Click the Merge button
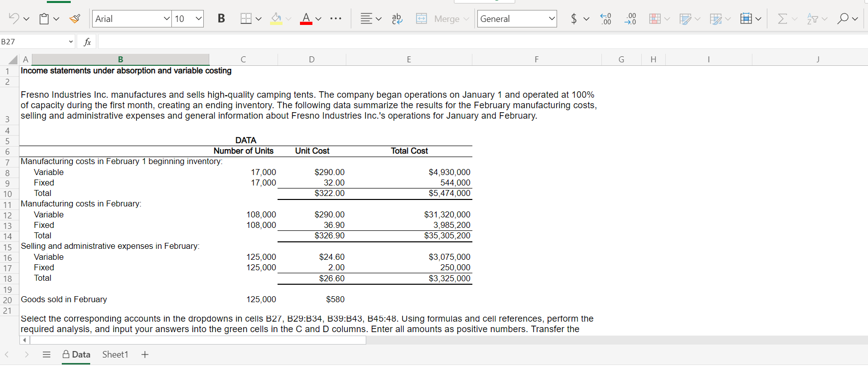868x370 pixels. (x=442, y=19)
